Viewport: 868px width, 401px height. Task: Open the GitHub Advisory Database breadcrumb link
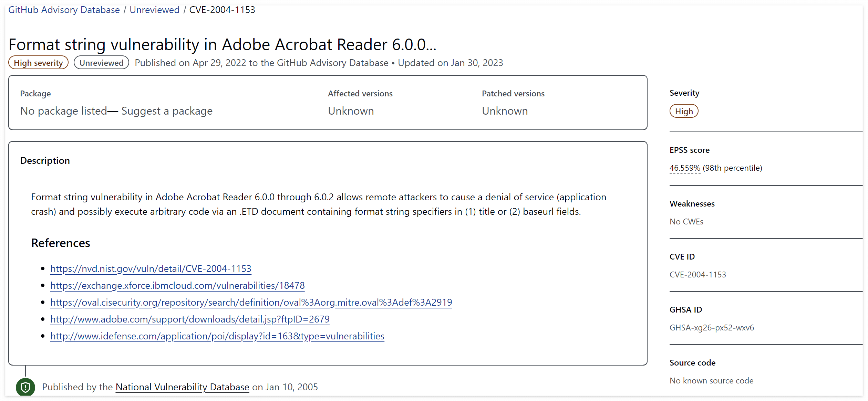click(64, 10)
